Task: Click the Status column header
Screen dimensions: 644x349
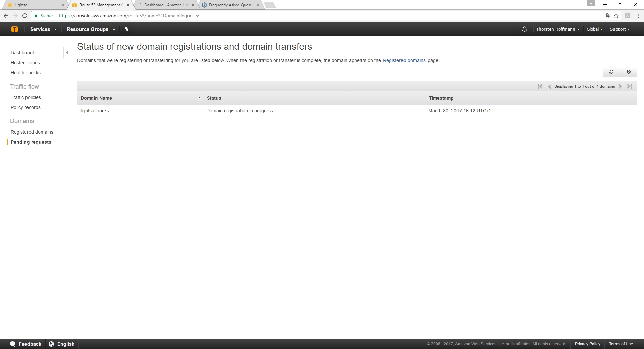Action: [x=314, y=98]
